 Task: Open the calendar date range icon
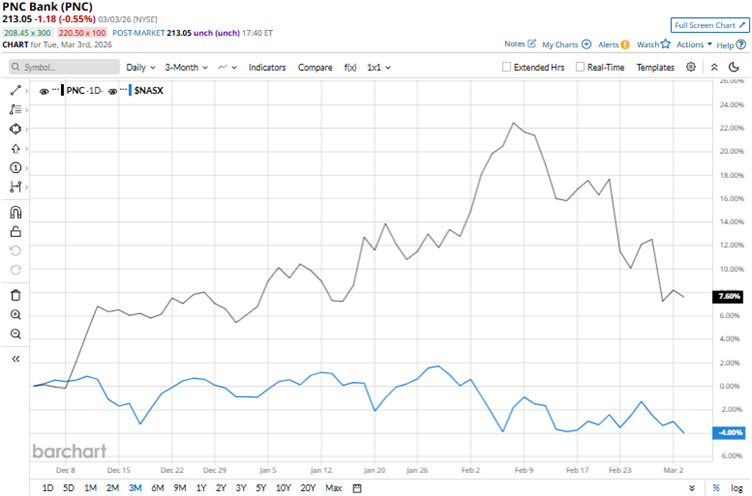(357, 488)
